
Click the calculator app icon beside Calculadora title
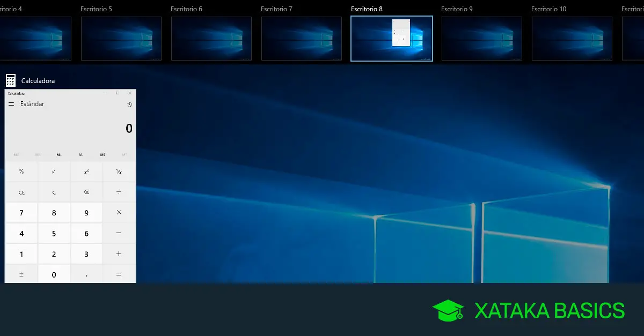pos(11,80)
